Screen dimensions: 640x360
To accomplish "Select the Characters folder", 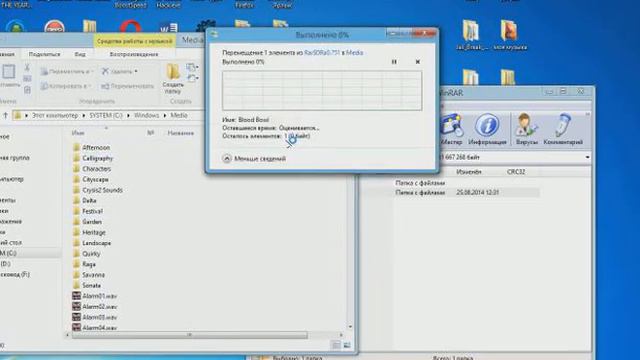I will pyautogui.click(x=92, y=169).
